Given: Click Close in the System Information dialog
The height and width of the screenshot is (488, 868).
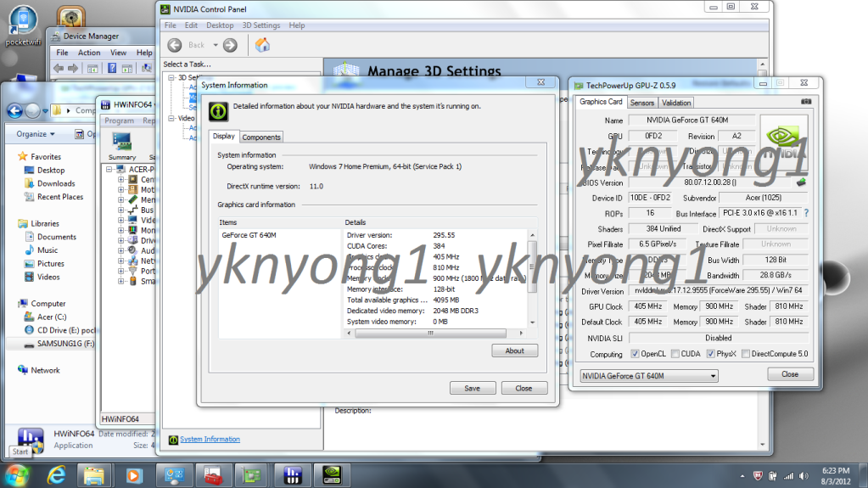Looking at the screenshot, I should pos(524,389).
